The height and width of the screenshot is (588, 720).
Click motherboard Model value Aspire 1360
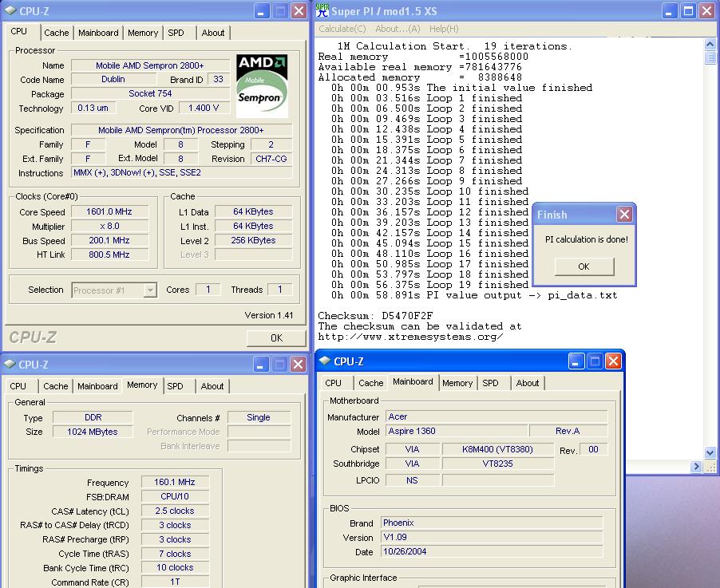point(457,431)
